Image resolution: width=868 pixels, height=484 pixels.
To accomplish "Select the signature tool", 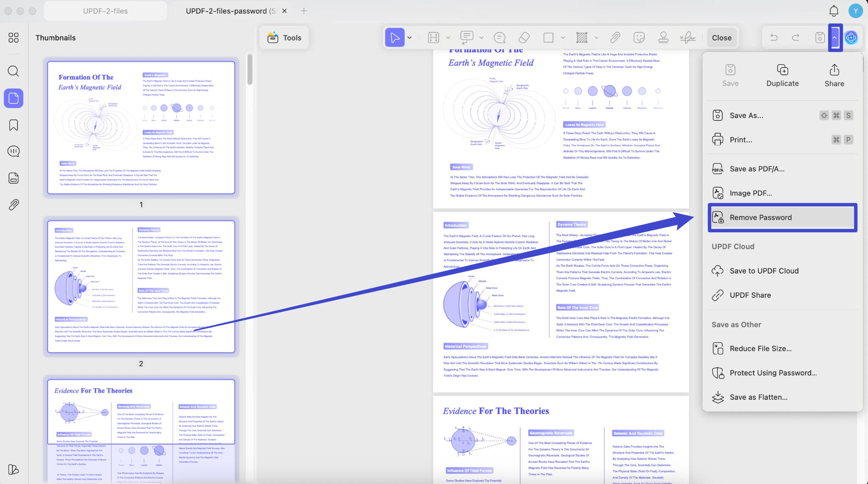I will (688, 37).
